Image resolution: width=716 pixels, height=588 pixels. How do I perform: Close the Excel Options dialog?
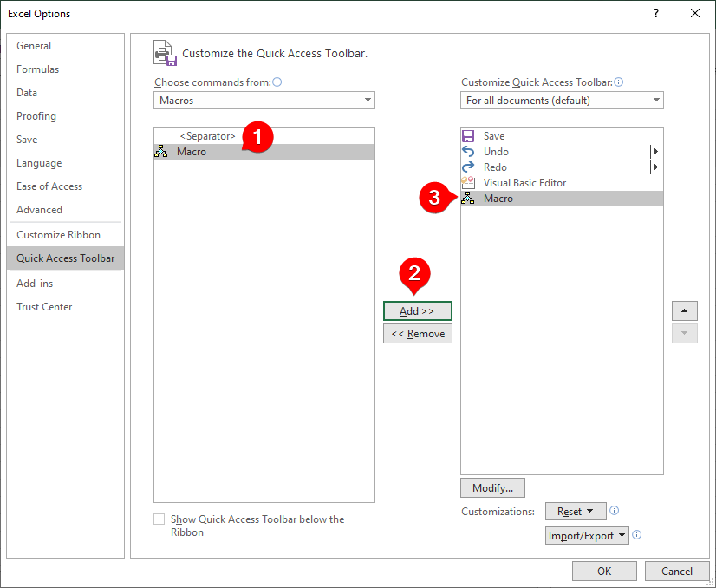(695, 13)
